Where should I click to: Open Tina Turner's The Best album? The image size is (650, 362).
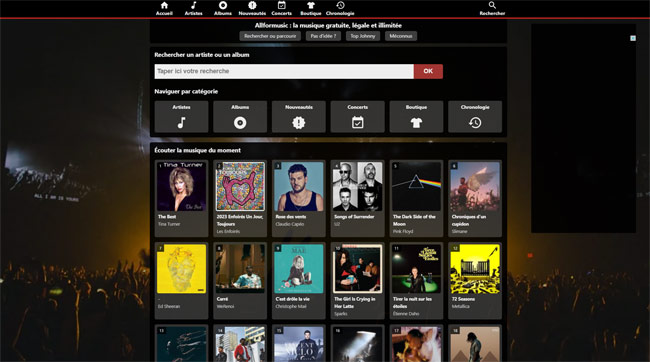(182, 198)
